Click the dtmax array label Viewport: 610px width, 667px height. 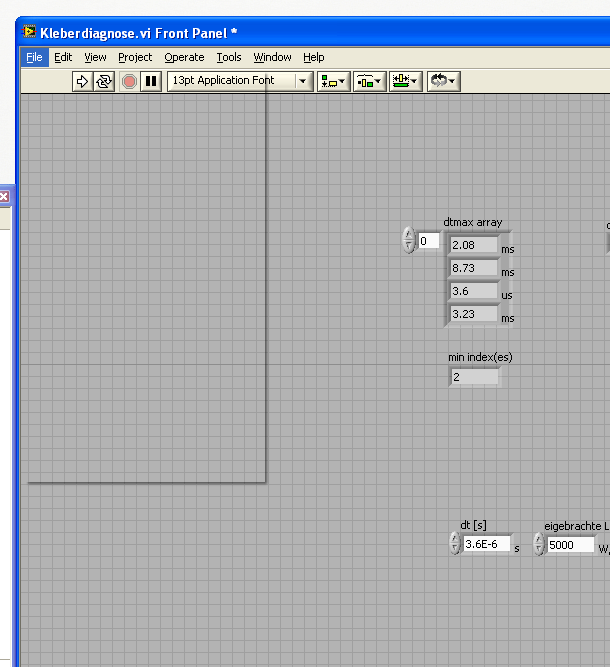(x=473, y=222)
